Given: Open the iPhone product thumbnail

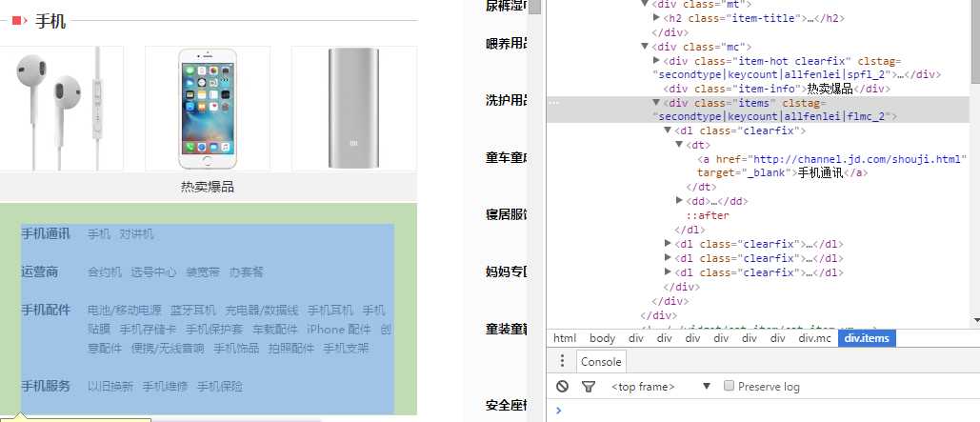Looking at the screenshot, I should pyautogui.click(x=208, y=109).
